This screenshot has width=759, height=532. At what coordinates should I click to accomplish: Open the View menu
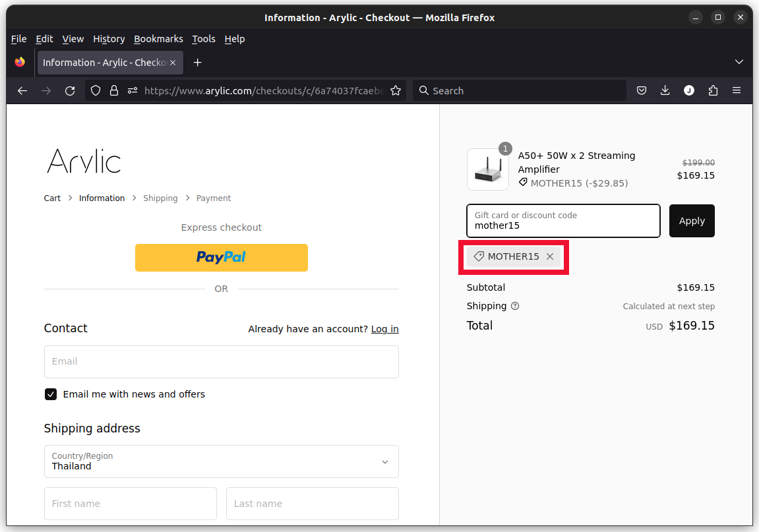pyautogui.click(x=73, y=39)
